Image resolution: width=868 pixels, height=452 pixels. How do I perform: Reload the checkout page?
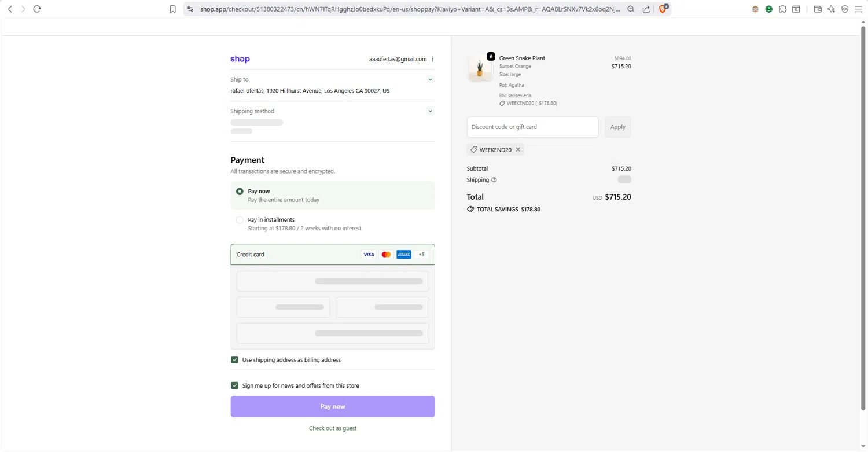[x=37, y=9]
